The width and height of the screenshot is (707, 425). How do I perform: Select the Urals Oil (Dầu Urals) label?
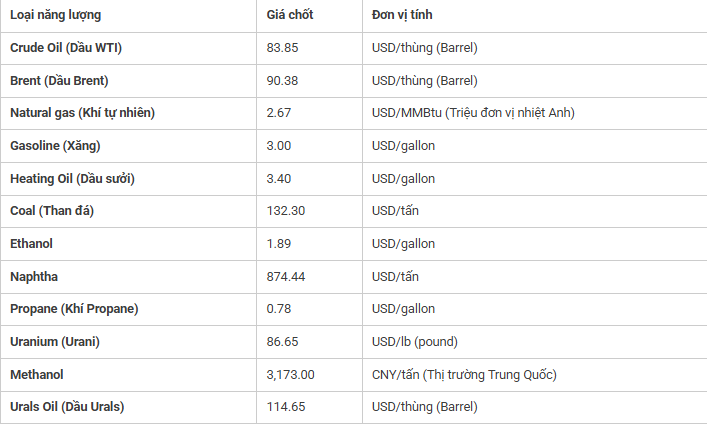tap(68, 407)
